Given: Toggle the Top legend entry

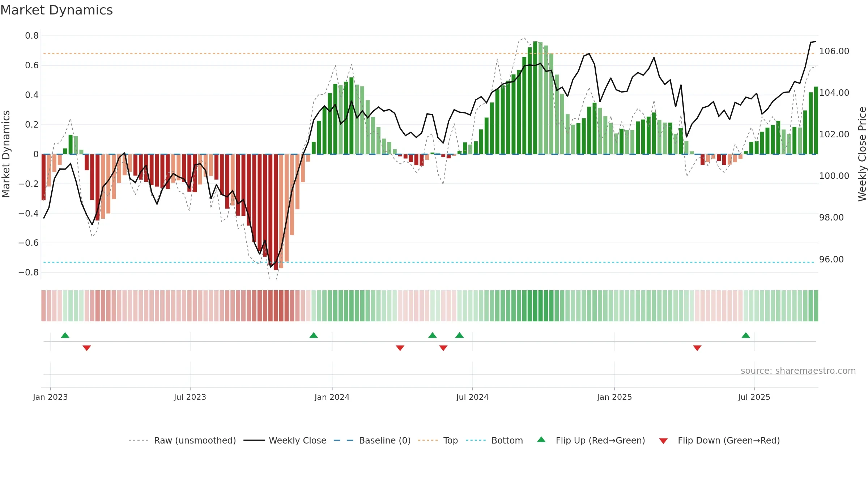Looking at the screenshot, I should pyautogui.click(x=438, y=440).
